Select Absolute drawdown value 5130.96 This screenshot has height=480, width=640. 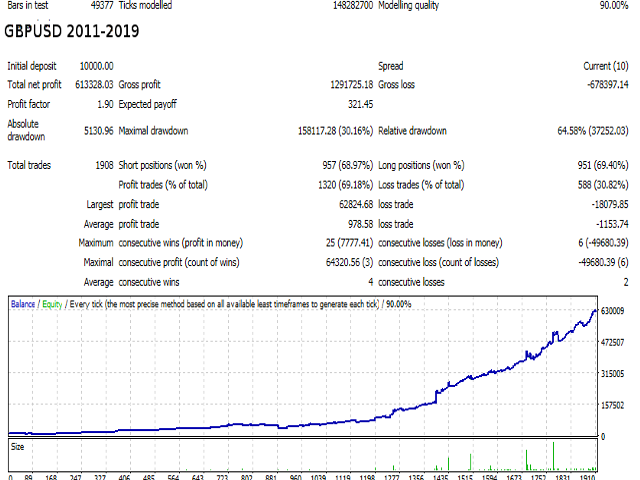(98, 131)
